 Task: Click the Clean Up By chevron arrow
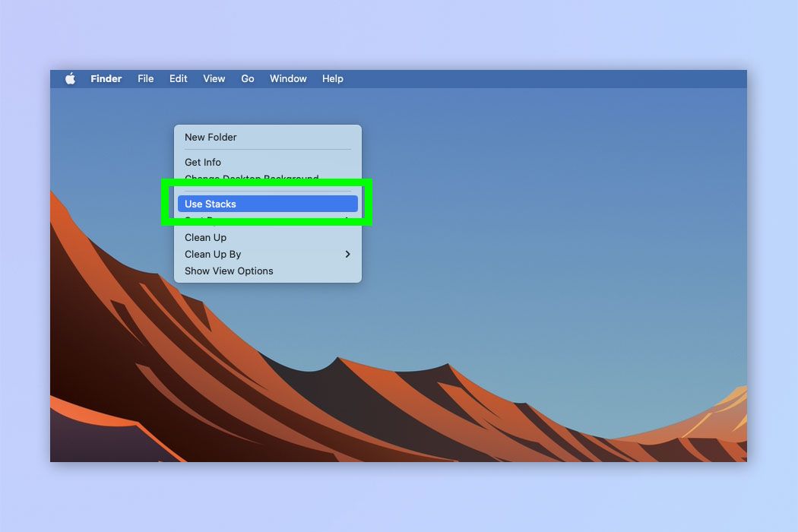pos(347,254)
